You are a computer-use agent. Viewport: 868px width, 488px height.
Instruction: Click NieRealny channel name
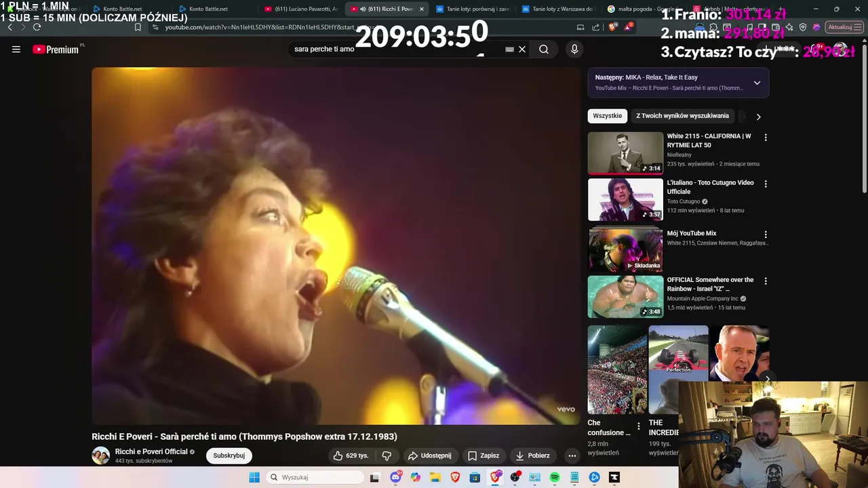tap(679, 155)
